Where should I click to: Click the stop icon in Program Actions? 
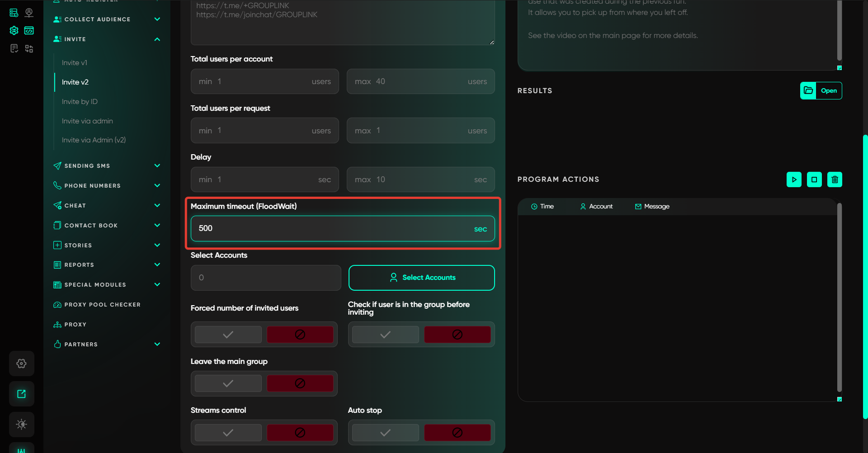point(814,179)
